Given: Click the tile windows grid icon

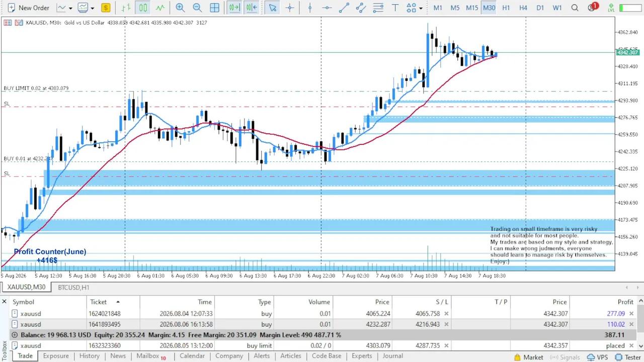Looking at the screenshot, I should coord(214,8).
